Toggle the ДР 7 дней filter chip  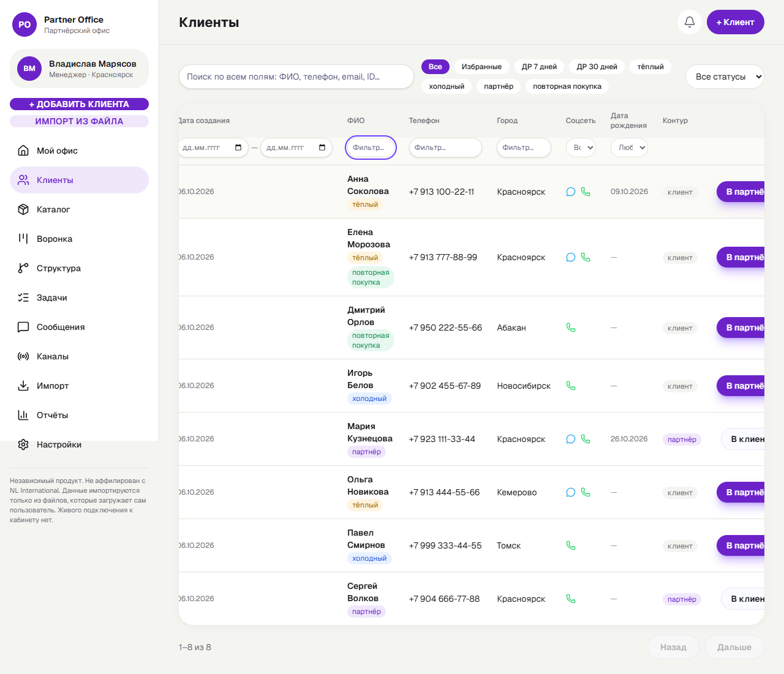pos(539,67)
